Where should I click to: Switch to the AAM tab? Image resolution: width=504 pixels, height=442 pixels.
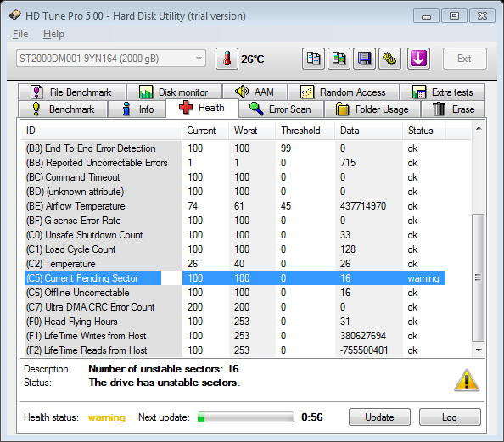255,92
